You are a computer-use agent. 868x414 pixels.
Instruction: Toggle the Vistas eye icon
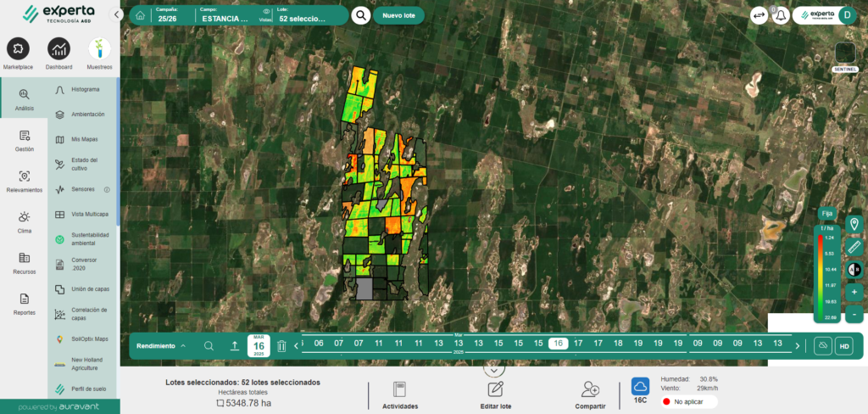(266, 12)
